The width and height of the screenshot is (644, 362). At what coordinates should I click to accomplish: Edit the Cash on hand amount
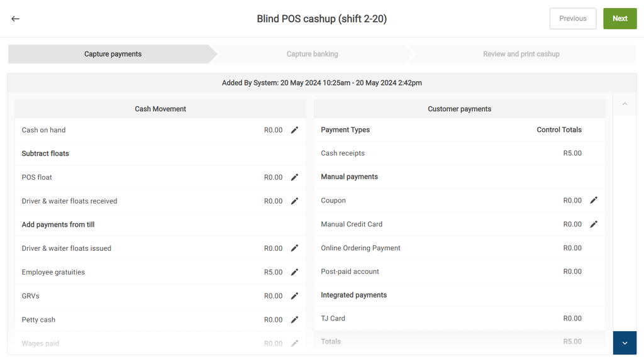coord(294,130)
